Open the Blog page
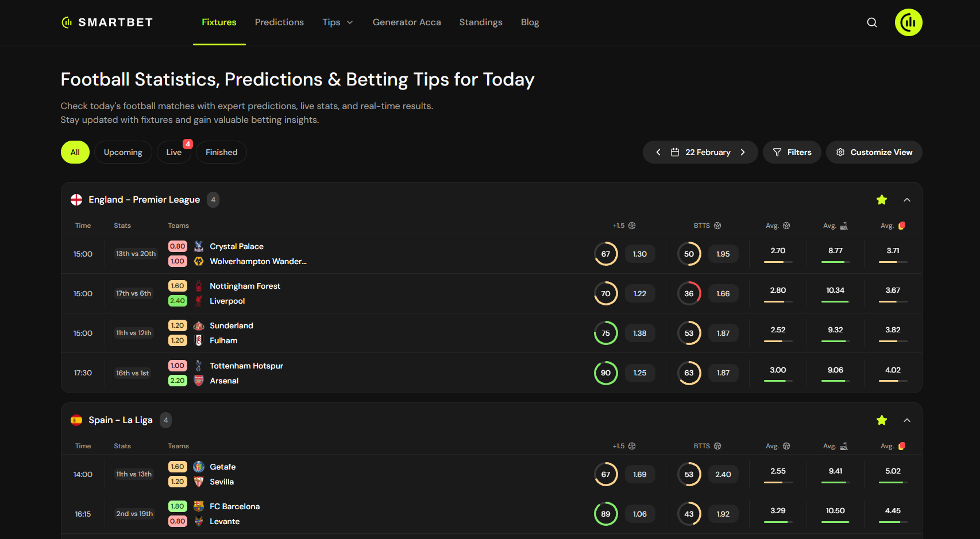 click(530, 22)
